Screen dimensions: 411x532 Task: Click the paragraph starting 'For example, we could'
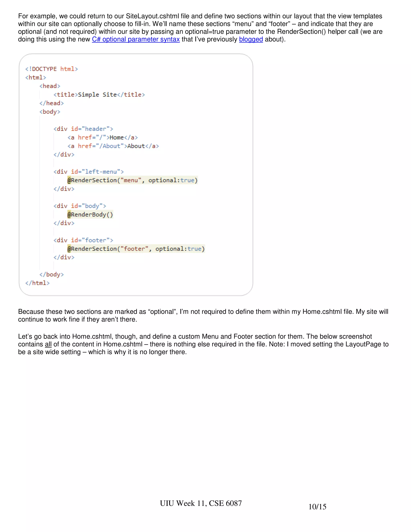(x=200, y=28)
